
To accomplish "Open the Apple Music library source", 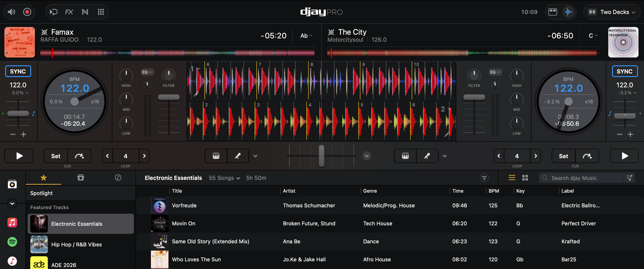I will tap(12, 222).
